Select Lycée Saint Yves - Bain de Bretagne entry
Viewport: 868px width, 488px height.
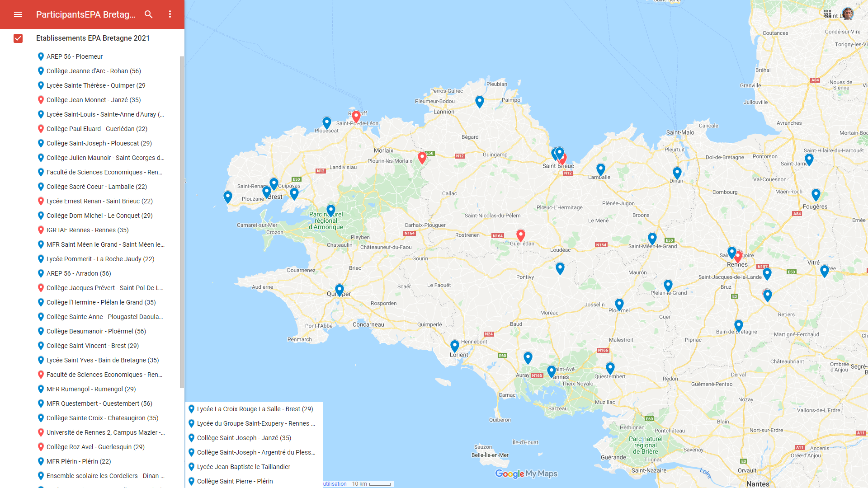pos(103,360)
